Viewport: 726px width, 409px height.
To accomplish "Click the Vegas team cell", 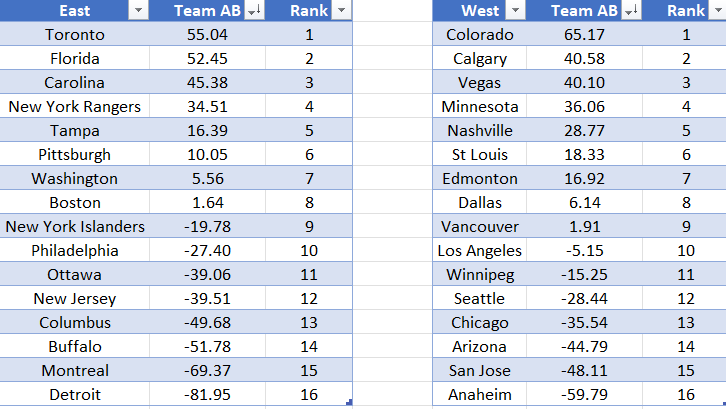I will point(480,83).
